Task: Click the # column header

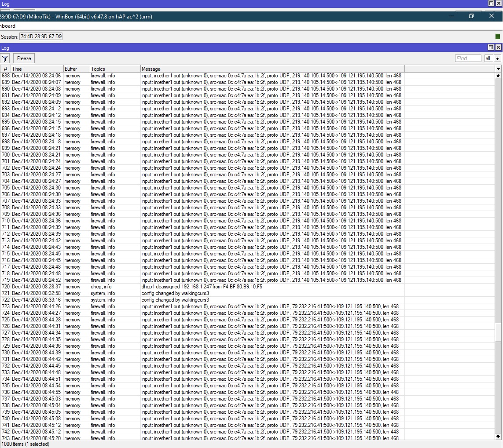Action: 5,69
